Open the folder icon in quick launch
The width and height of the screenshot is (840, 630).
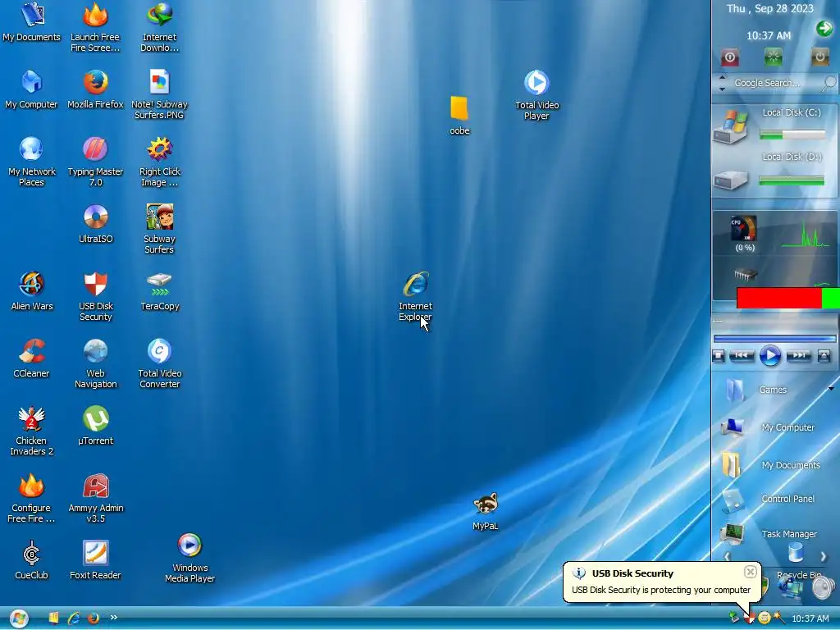(x=53, y=618)
